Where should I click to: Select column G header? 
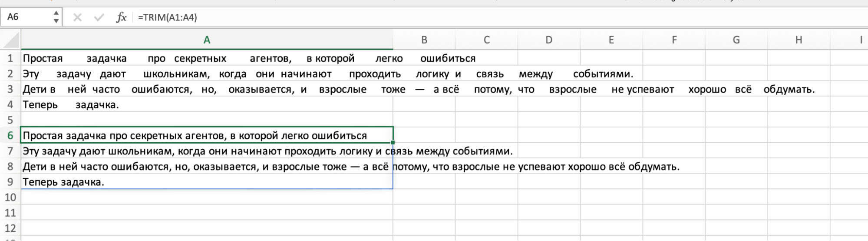(736, 40)
